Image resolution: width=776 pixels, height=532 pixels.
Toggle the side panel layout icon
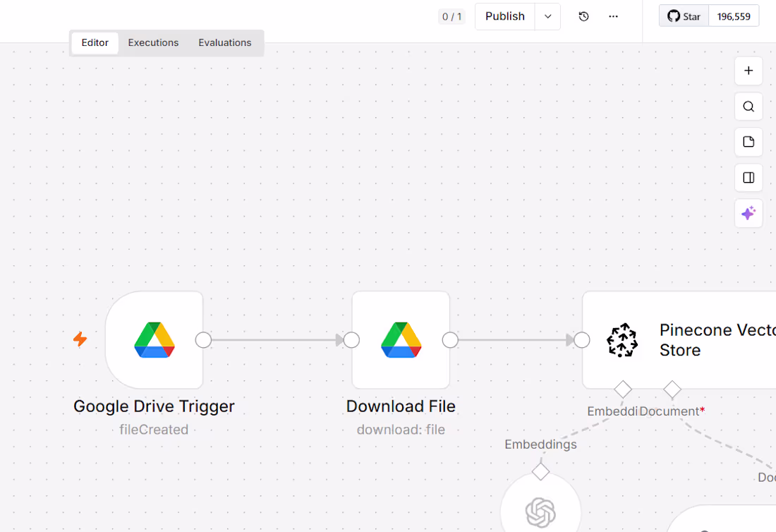tap(748, 178)
